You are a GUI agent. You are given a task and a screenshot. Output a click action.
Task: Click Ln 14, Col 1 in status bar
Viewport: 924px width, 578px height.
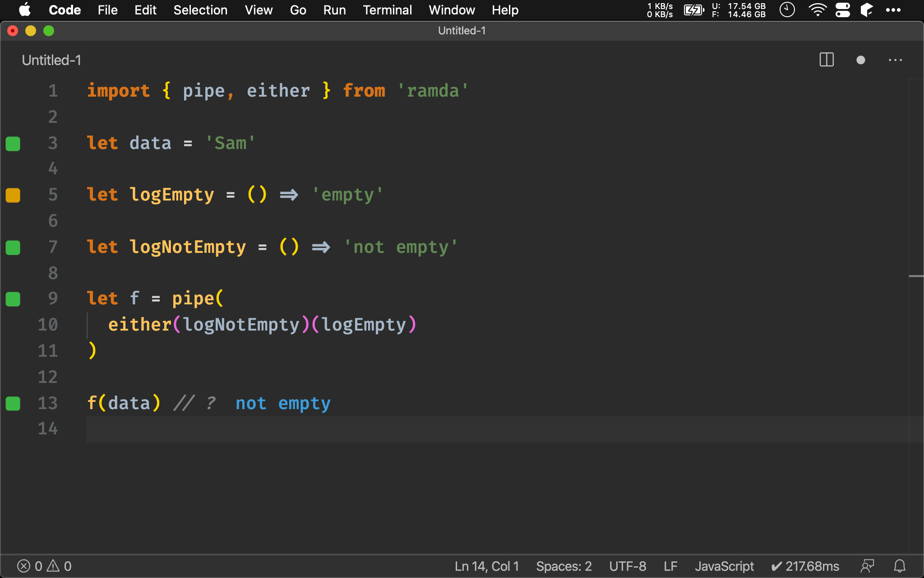point(487,566)
